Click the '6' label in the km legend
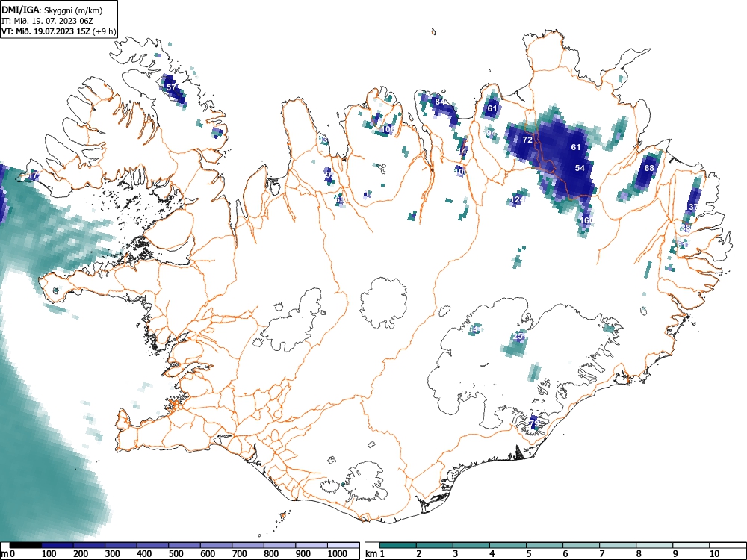The image size is (747, 560). pos(565,554)
